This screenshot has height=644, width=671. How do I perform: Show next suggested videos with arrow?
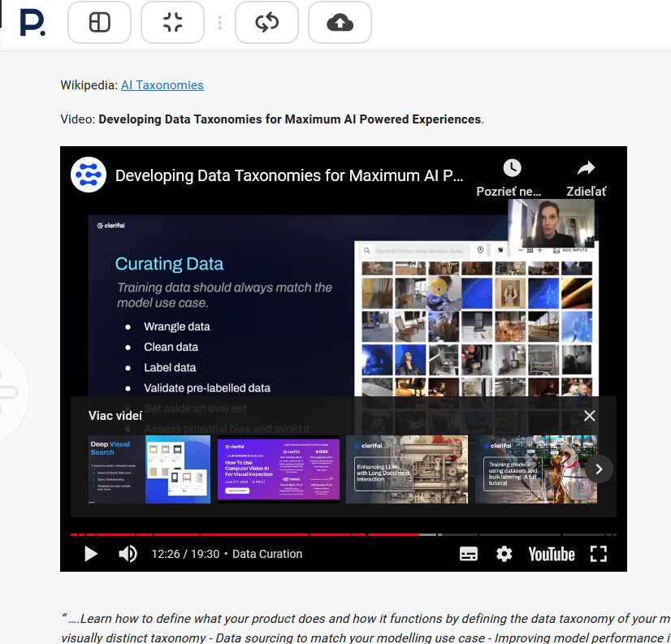pos(599,469)
